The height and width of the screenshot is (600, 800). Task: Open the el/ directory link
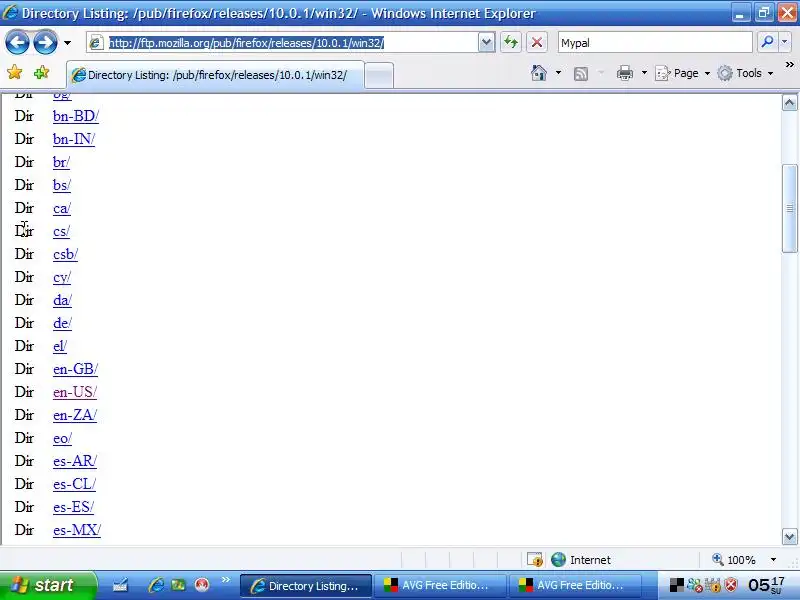point(60,346)
